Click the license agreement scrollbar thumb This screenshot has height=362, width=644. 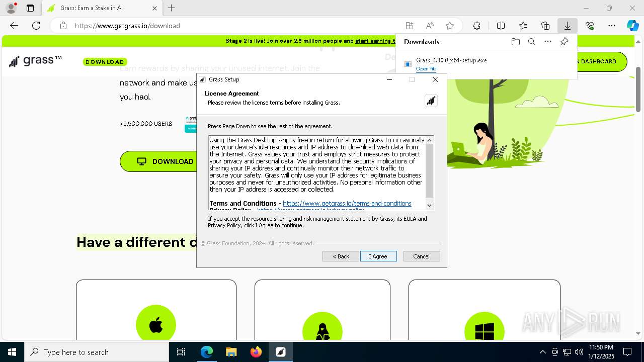(429, 171)
